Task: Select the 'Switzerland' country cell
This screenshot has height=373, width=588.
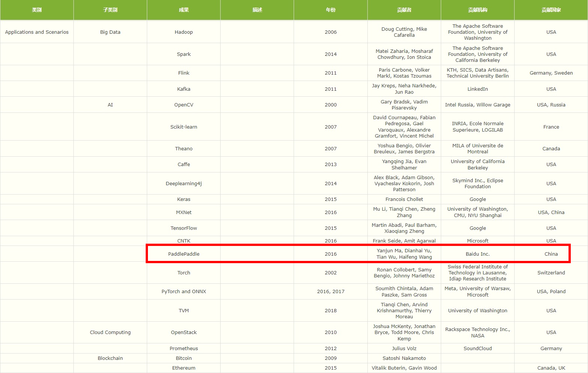Action: coord(551,273)
